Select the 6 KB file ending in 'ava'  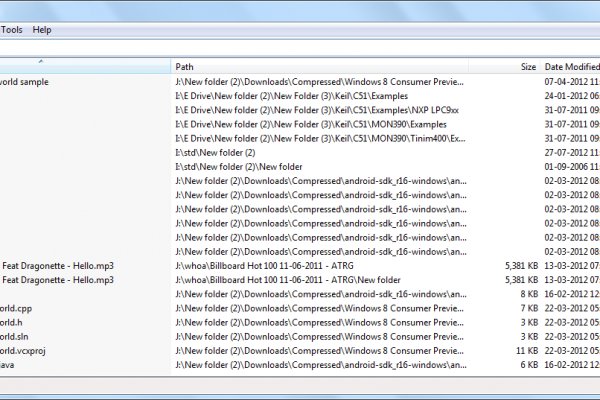click(8, 365)
